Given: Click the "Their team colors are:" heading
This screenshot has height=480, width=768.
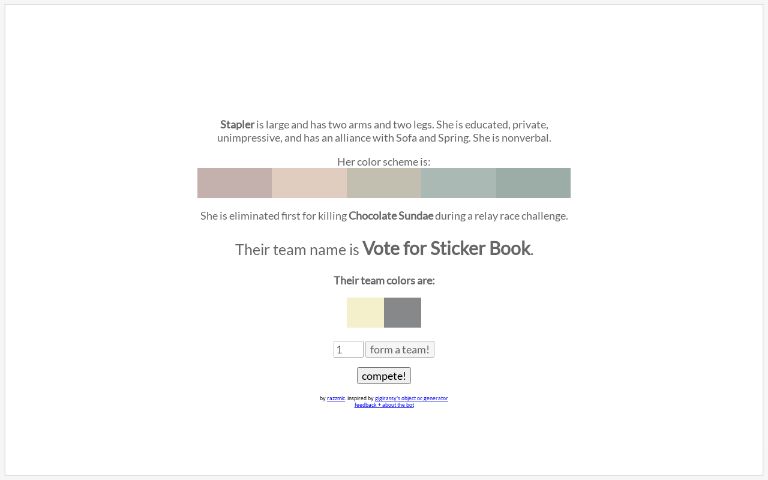Looking at the screenshot, I should (384, 281).
